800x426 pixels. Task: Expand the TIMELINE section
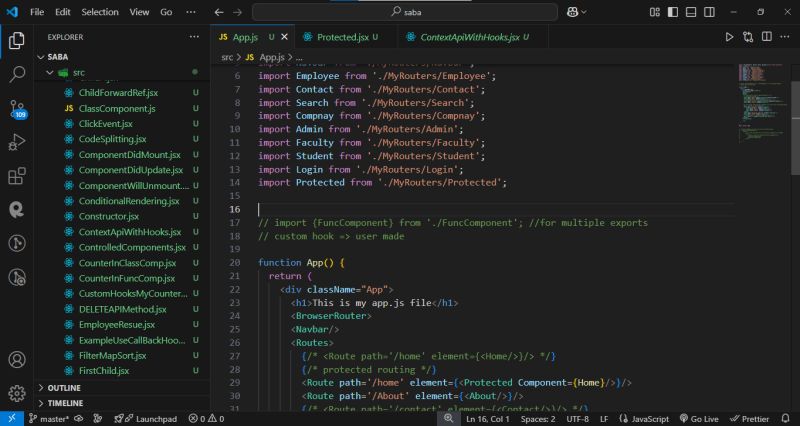pos(65,402)
